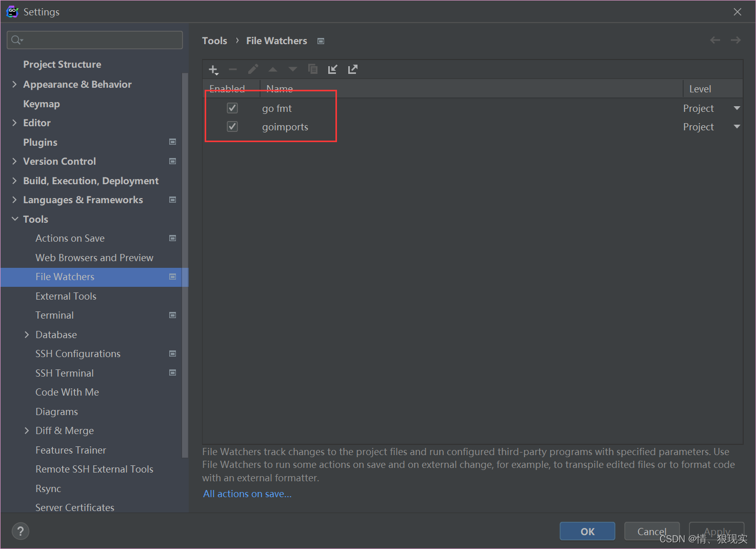Click the copy watcher icon
The width and height of the screenshot is (756, 549).
tap(313, 69)
